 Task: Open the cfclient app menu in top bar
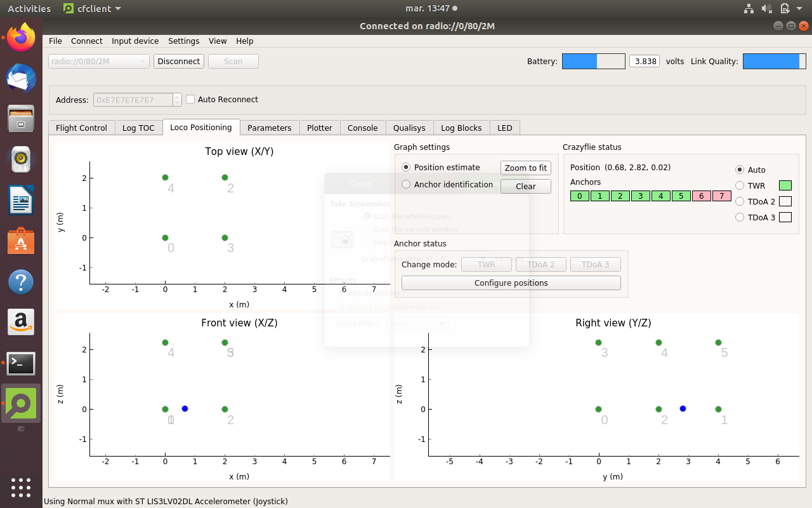coord(93,9)
